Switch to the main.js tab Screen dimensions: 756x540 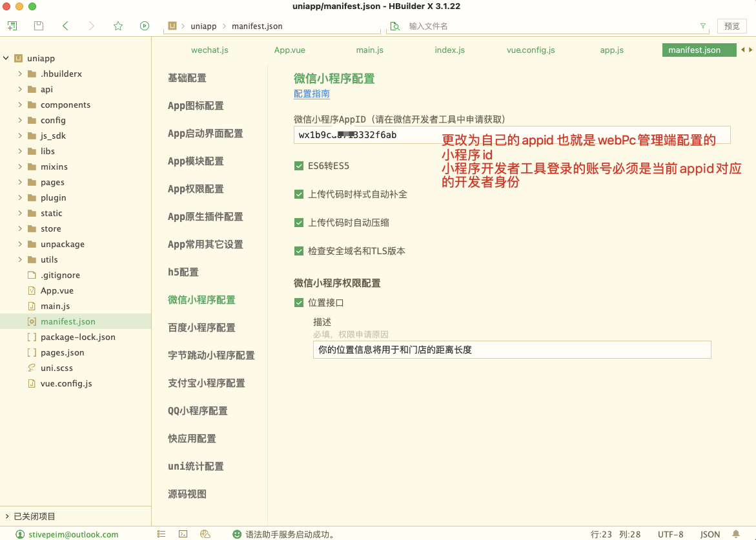coord(370,50)
